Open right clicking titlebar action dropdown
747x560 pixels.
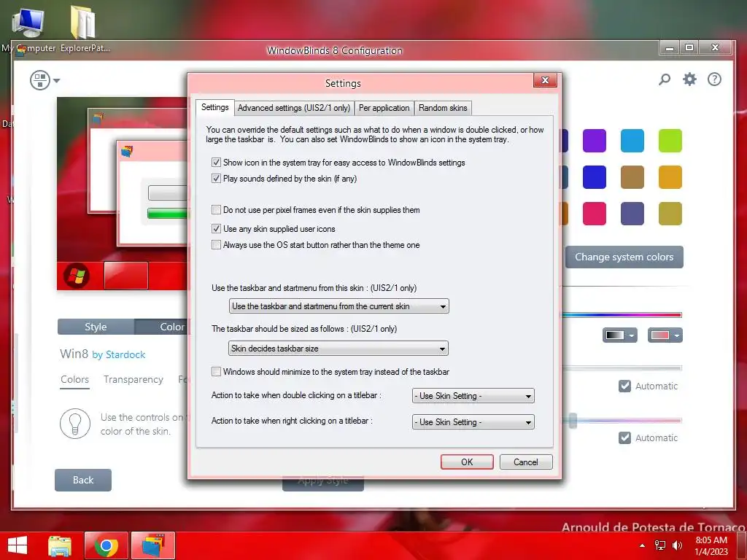pyautogui.click(x=473, y=422)
